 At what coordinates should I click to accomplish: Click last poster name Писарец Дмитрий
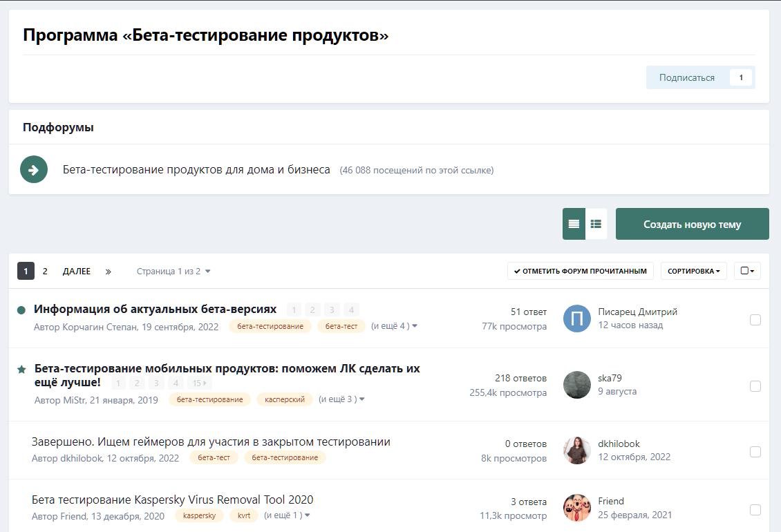(x=637, y=312)
